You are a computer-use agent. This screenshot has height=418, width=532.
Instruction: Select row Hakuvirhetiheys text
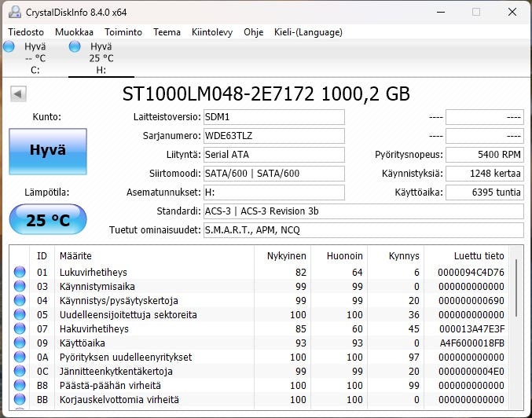[94, 328]
